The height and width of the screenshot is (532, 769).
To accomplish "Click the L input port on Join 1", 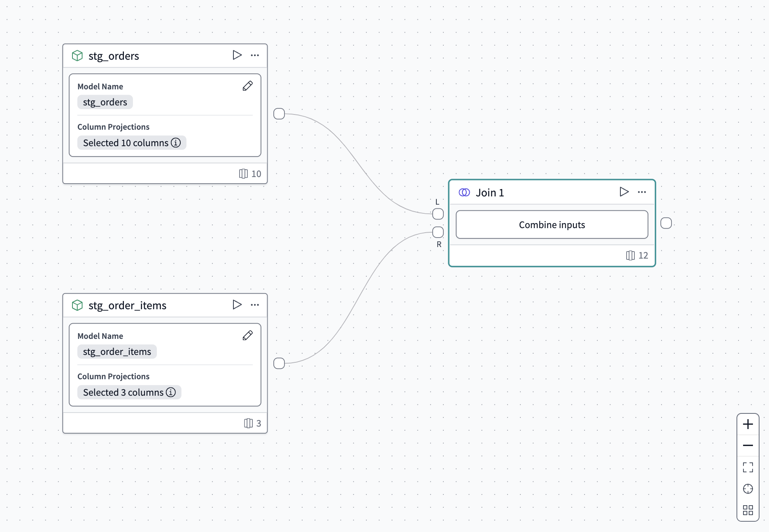I will [x=438, y=214].
